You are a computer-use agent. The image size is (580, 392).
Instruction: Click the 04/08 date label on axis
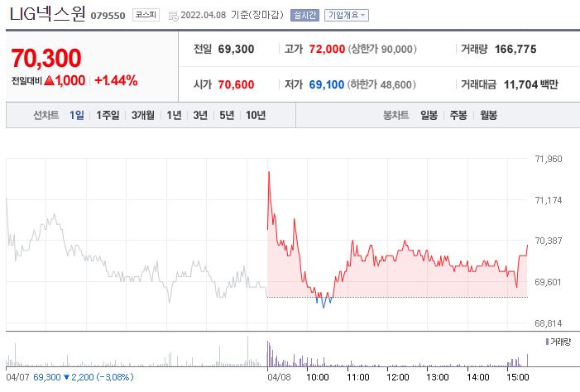pos(279,377)
